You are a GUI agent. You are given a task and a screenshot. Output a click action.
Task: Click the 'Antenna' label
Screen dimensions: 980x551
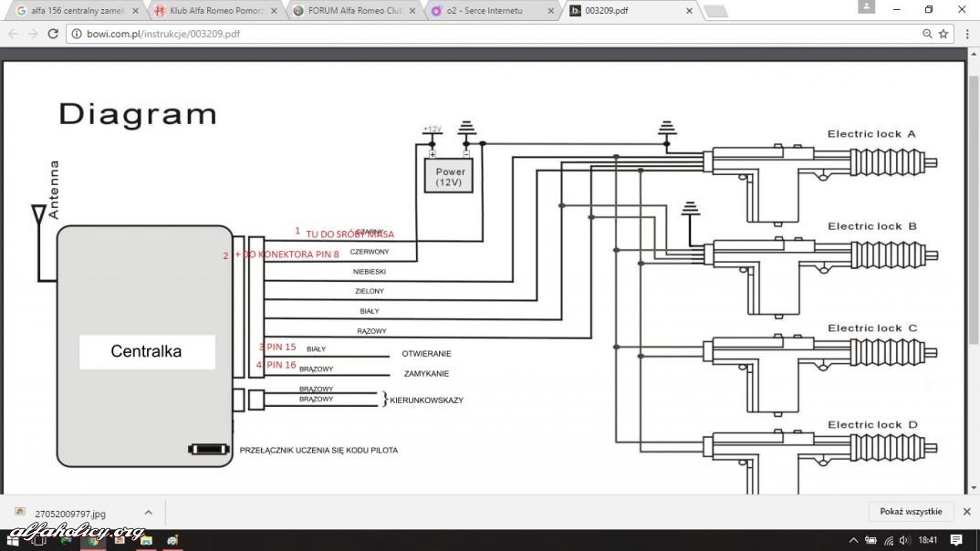54,190
